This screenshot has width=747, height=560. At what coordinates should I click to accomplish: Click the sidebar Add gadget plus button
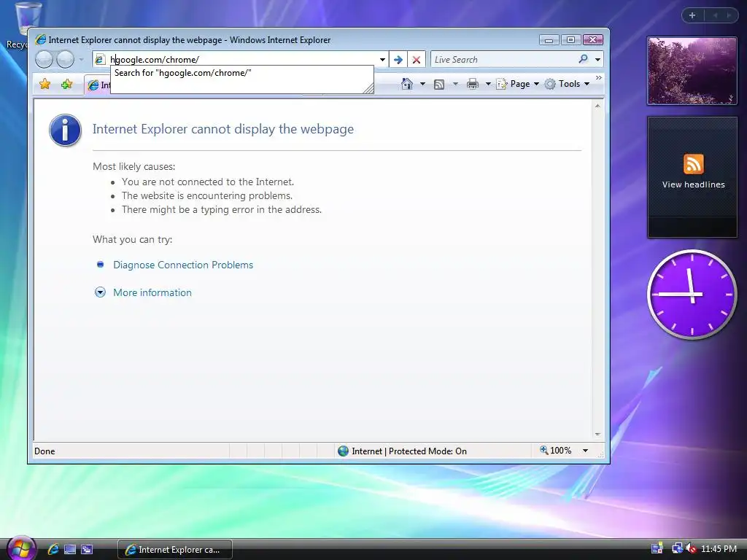692,15
